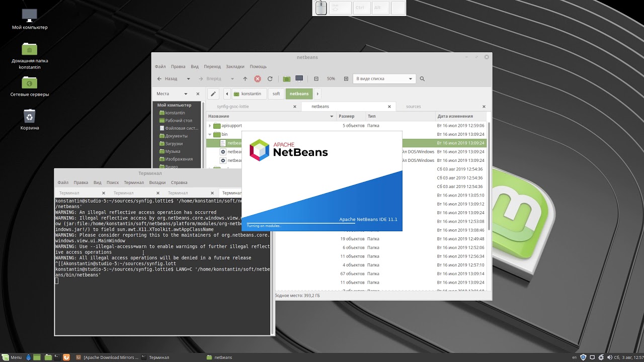Open Мой компьютер desktop icon
This screenshot has width=644, height=362.
(x=30, y=19)
